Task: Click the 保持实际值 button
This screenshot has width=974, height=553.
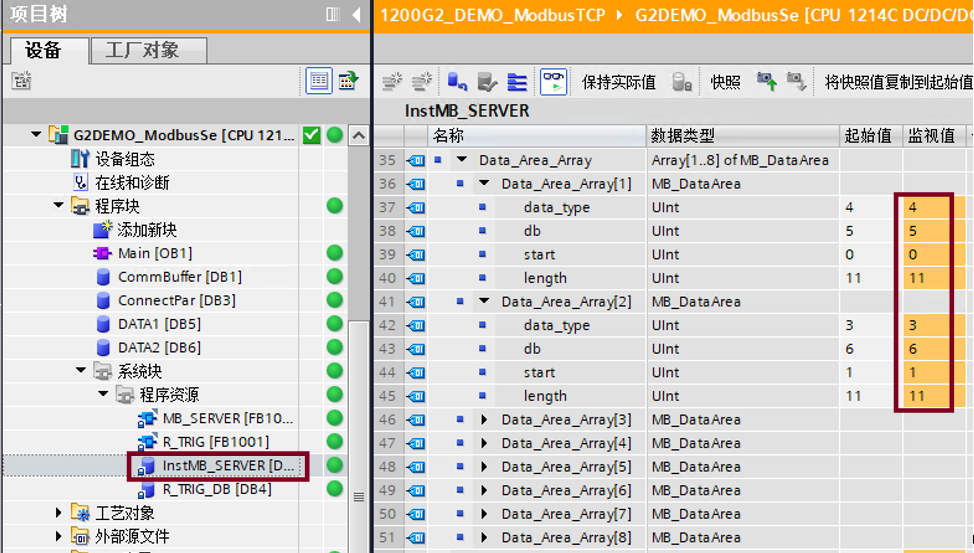Action: pyautogui.click(x=619, y=82)
